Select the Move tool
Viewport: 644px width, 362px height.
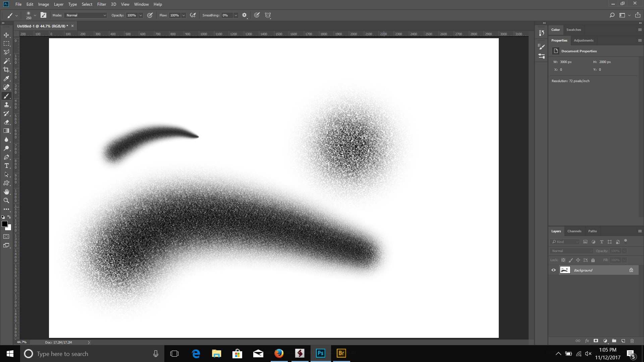coord(7,35)
